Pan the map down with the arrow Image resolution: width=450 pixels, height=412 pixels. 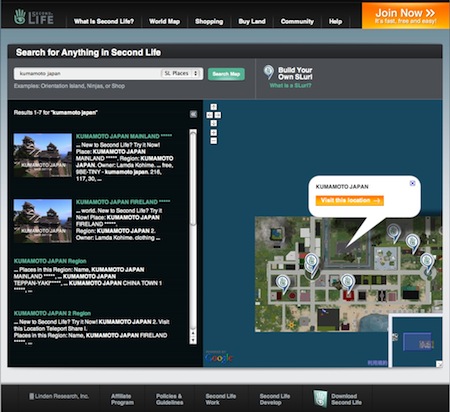coord(214,123)
